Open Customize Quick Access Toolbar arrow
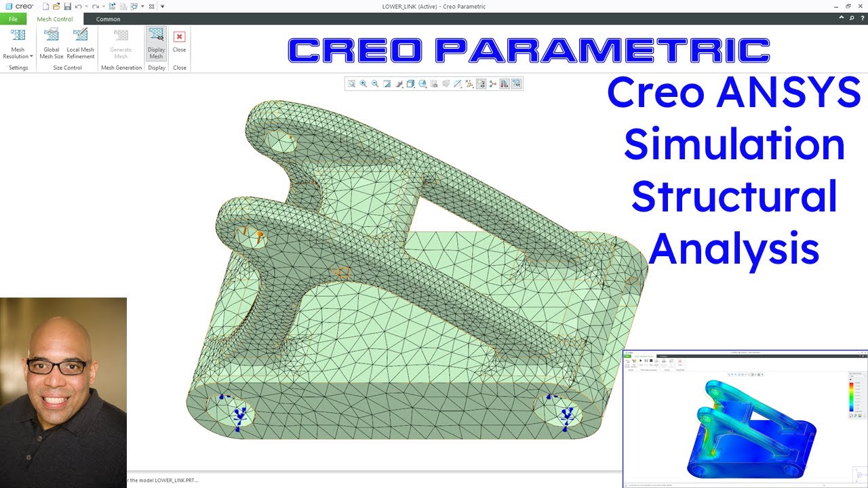Viewport: 868px width, 488px height. click(162, 6)
